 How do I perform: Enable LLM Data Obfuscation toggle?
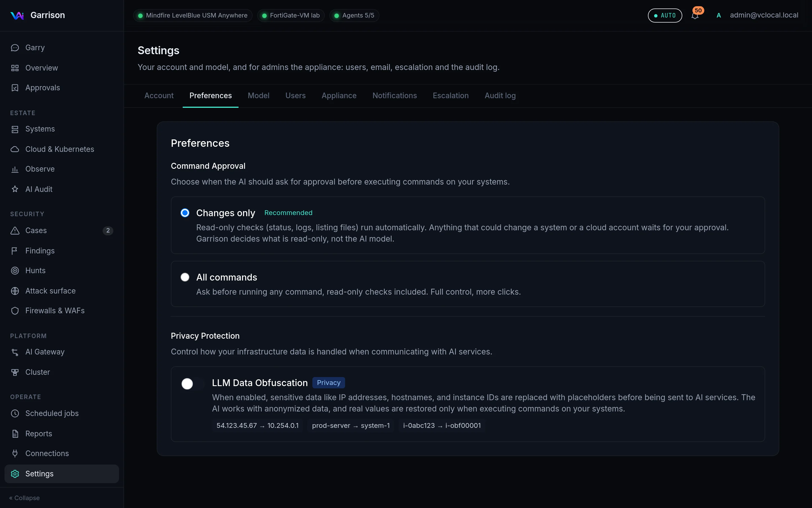pyautogui.click(x=193, y=384)
